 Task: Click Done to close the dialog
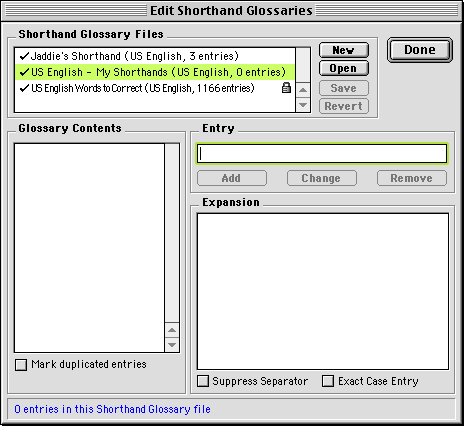420,50
